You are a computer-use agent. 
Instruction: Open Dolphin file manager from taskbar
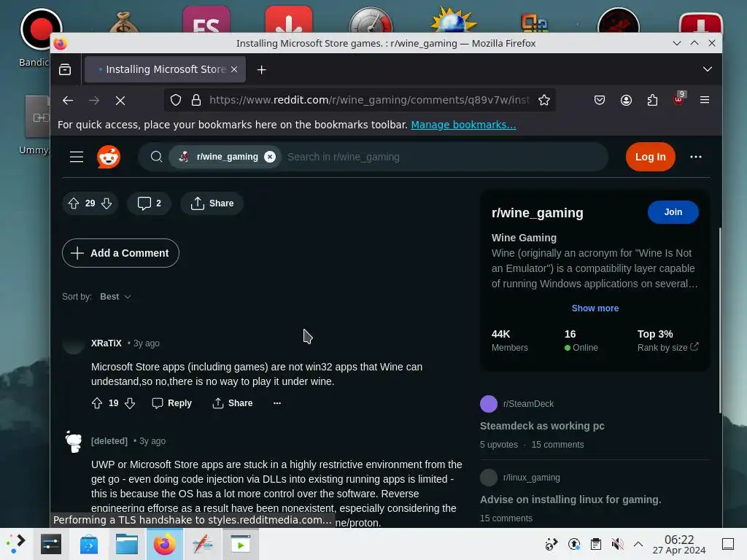pyautogui.click(x=127, y=544)
